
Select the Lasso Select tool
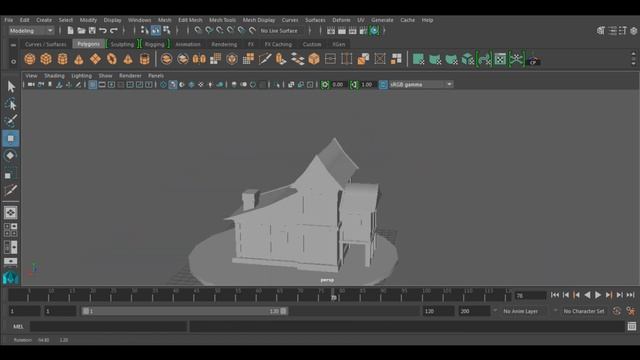(x=11, y=104)
